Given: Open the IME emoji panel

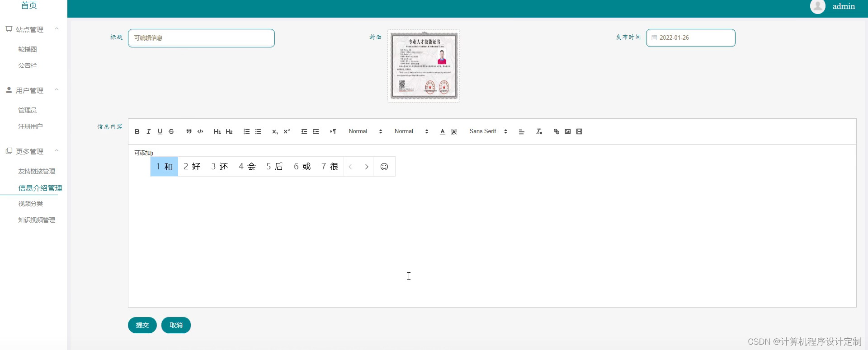Looking at the screenshot, I should click(x=384, y=167).
